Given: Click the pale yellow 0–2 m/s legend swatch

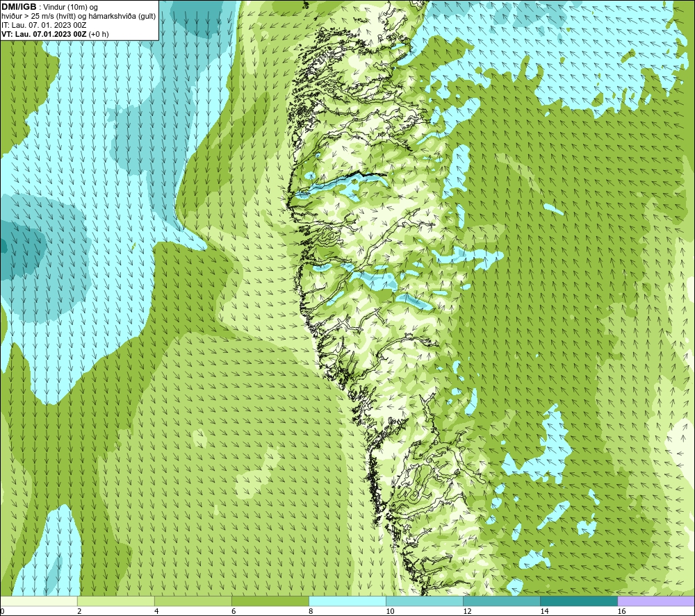Looking at the screenshot, I should point(39,601).
